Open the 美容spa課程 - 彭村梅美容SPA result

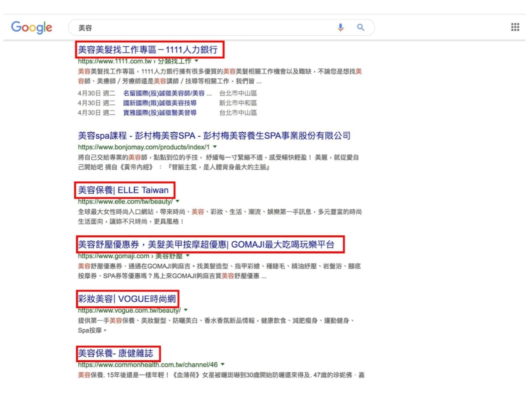point(214,136)
